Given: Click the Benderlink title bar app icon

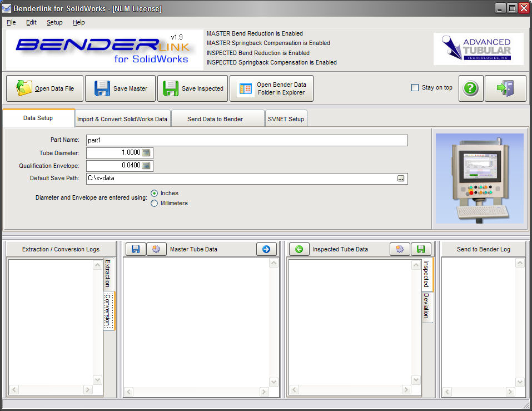Looking at the screenshot, I should click(7, 8).
